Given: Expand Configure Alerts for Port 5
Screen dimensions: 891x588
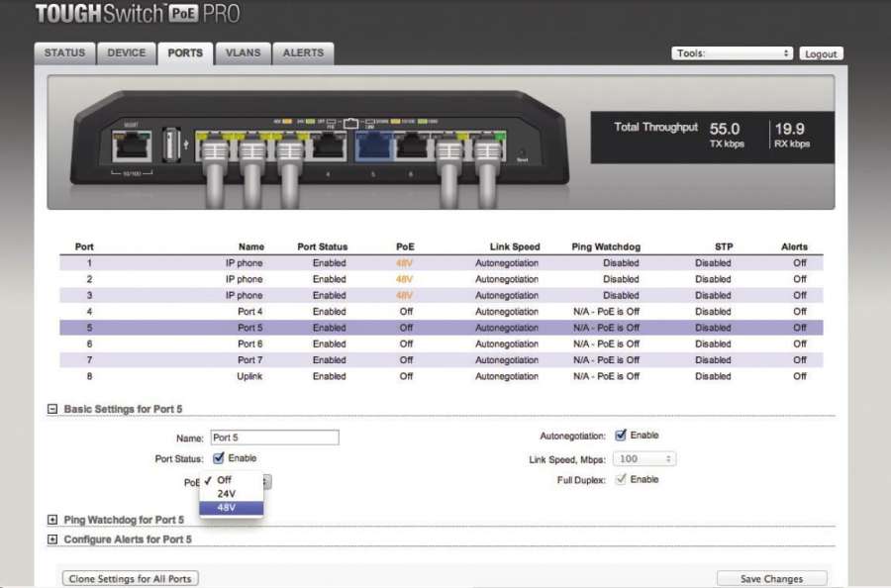Looking at the screenshot, I should tap(52, 539).
